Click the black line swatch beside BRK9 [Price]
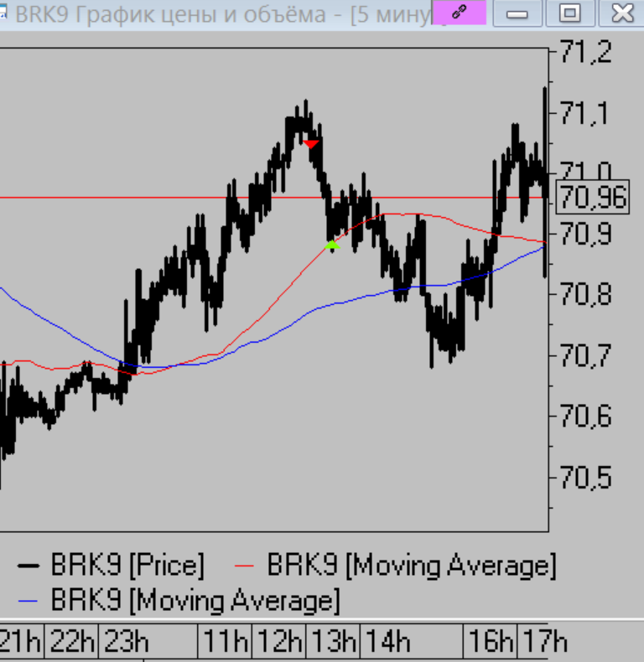Screen dimensions: 644x662 tap(30, 566)
